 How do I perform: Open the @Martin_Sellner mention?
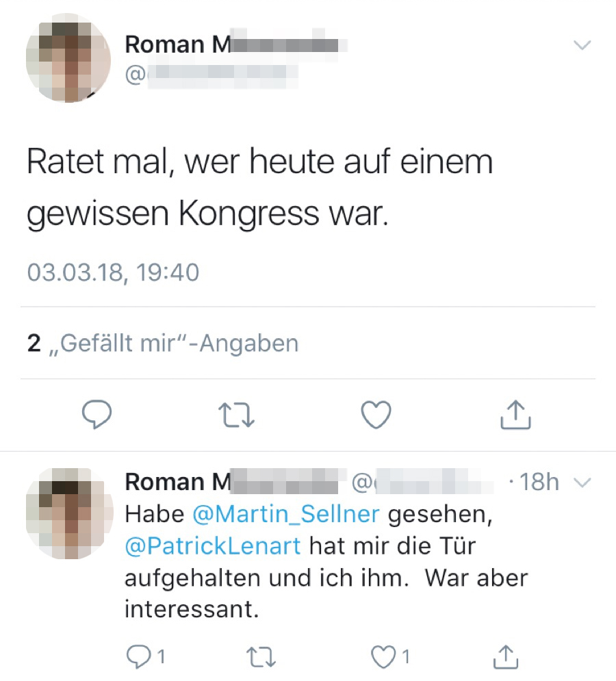[286, 514]
